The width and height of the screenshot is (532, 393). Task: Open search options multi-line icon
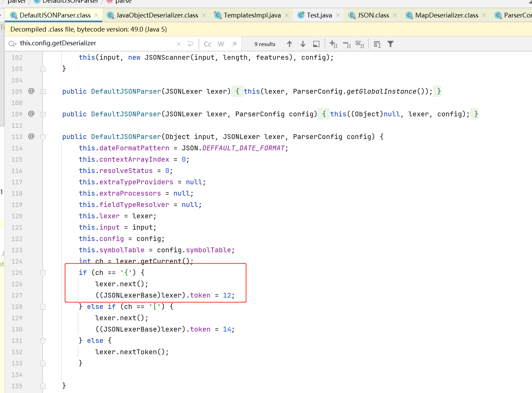(377, 44)
